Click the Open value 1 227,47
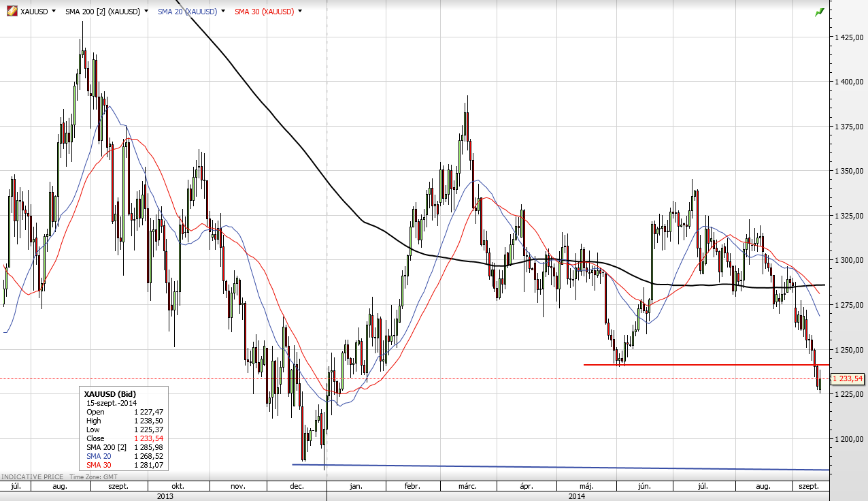Image resolution: width=868 pixels, height=501 pixels. pos(148,412)
